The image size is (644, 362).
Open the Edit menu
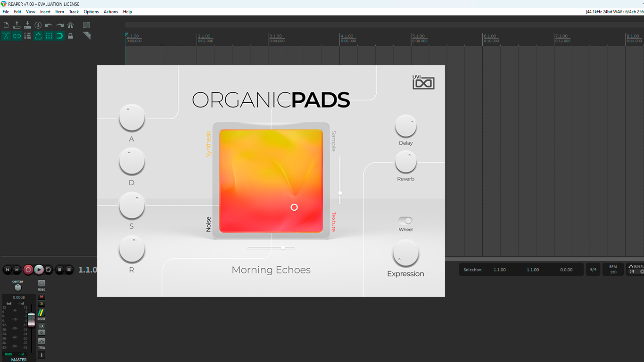(17, 11)
